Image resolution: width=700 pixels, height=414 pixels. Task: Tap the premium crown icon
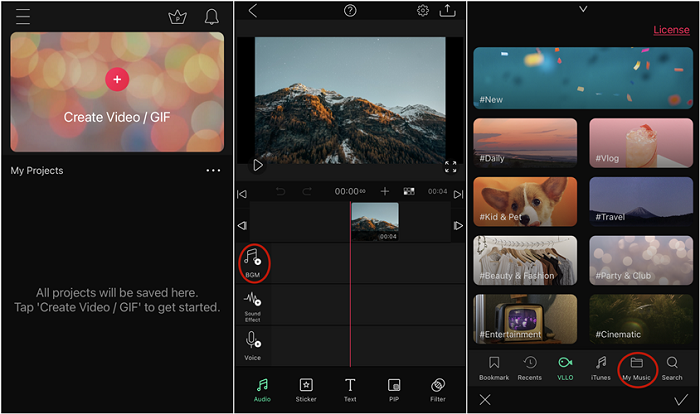point(178,17)
